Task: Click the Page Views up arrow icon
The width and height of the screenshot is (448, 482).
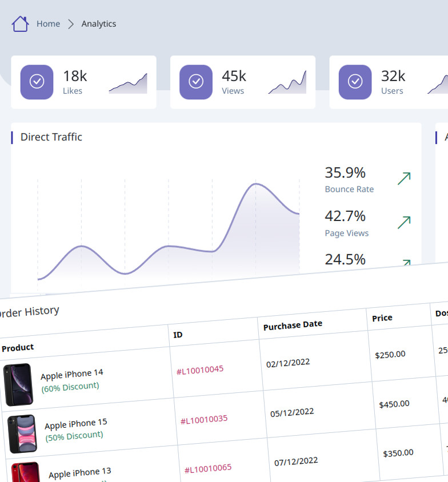Action: pos(404,223)
